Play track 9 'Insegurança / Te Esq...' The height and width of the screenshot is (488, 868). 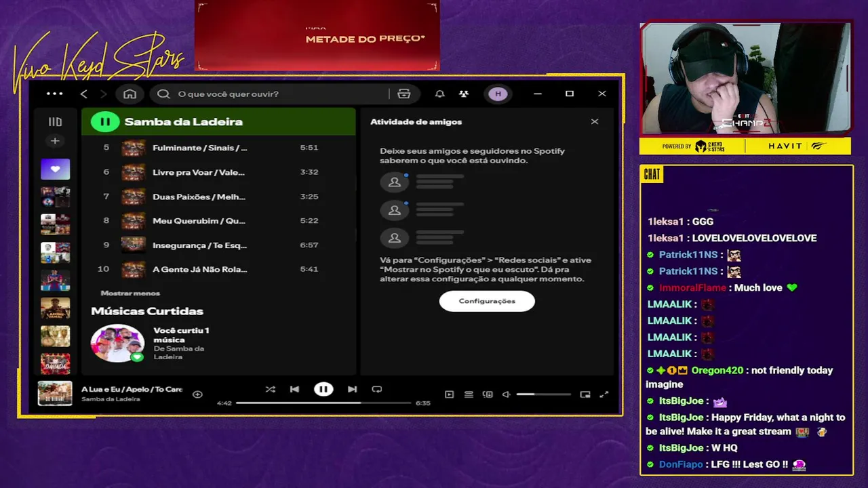click(x=218, y=245)
